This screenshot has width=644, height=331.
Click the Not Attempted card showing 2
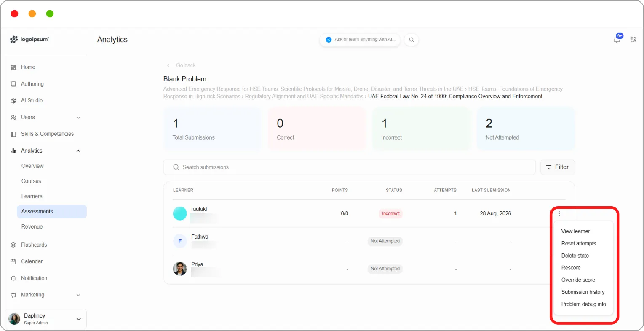point(526,129)
